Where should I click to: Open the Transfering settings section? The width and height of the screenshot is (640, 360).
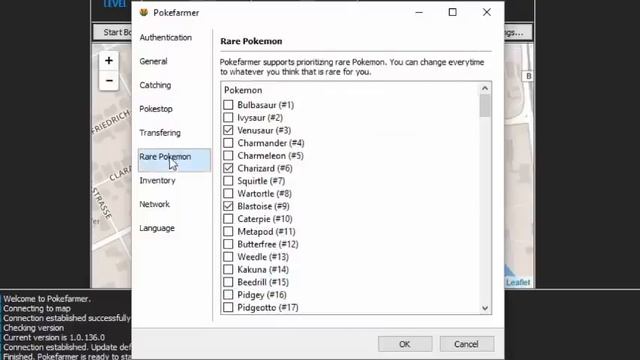(160, 133)
